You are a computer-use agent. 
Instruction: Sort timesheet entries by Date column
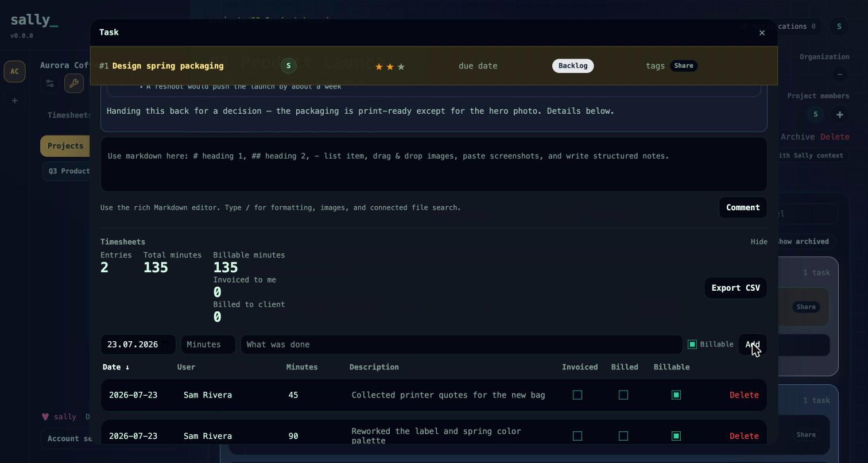(x=116, y=367)
